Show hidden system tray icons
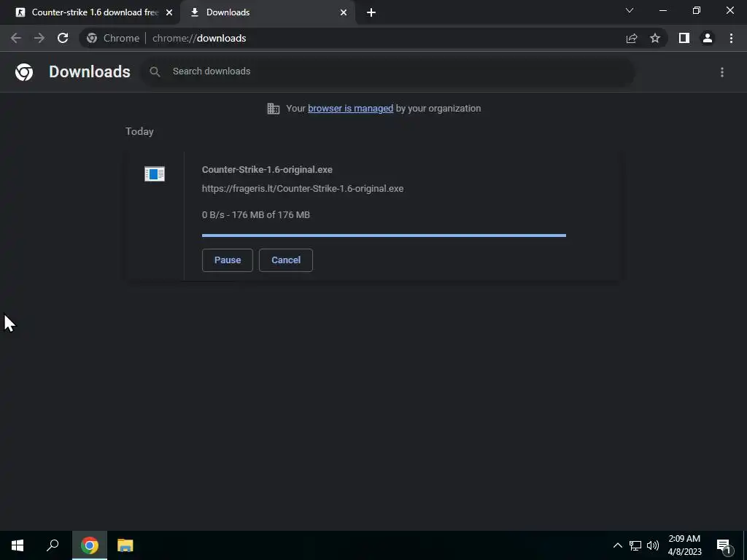The image size is (747, 560). pyautogui.click(x=617, y=545)
